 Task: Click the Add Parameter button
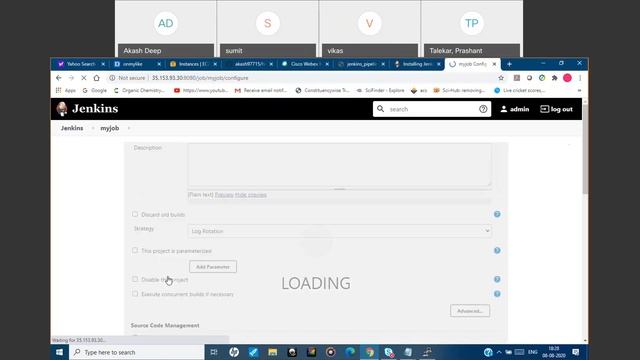point(213,267)
